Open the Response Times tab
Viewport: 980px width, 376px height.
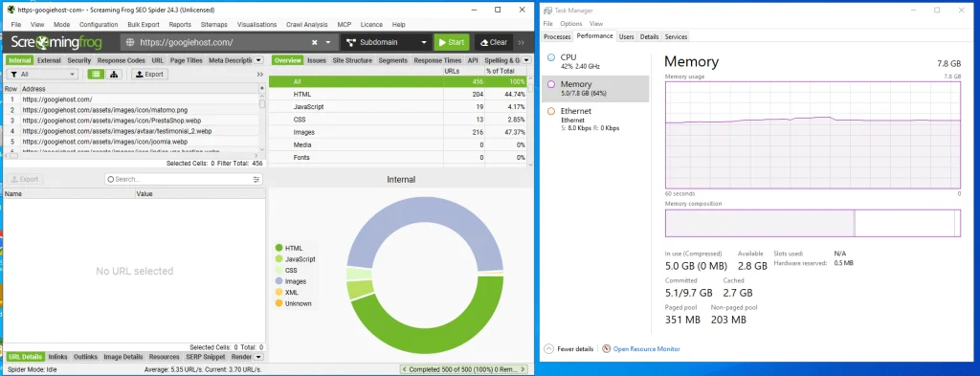coord(437,60)
